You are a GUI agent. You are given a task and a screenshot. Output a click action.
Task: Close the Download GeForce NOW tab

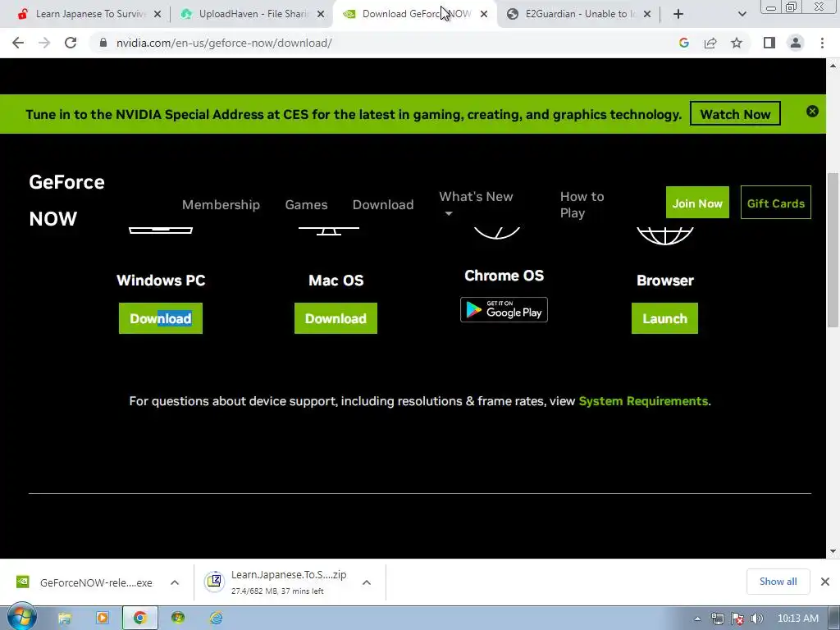point(484,14)
